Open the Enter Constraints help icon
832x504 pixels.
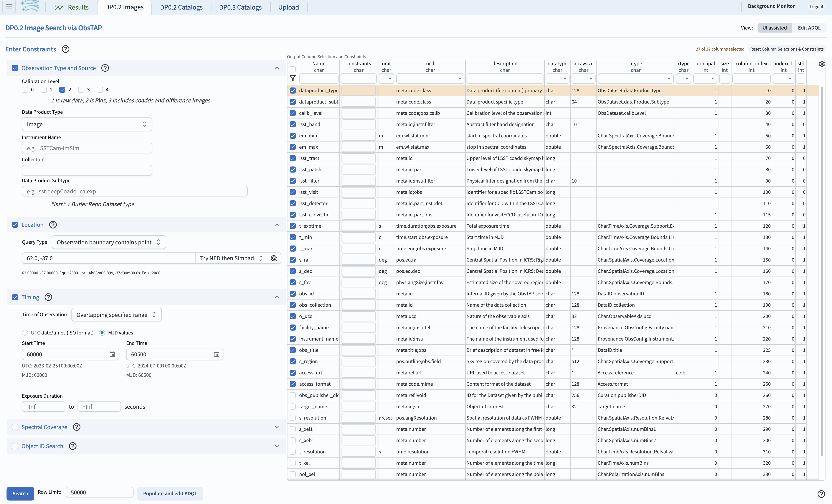click(x=65, y=49)
